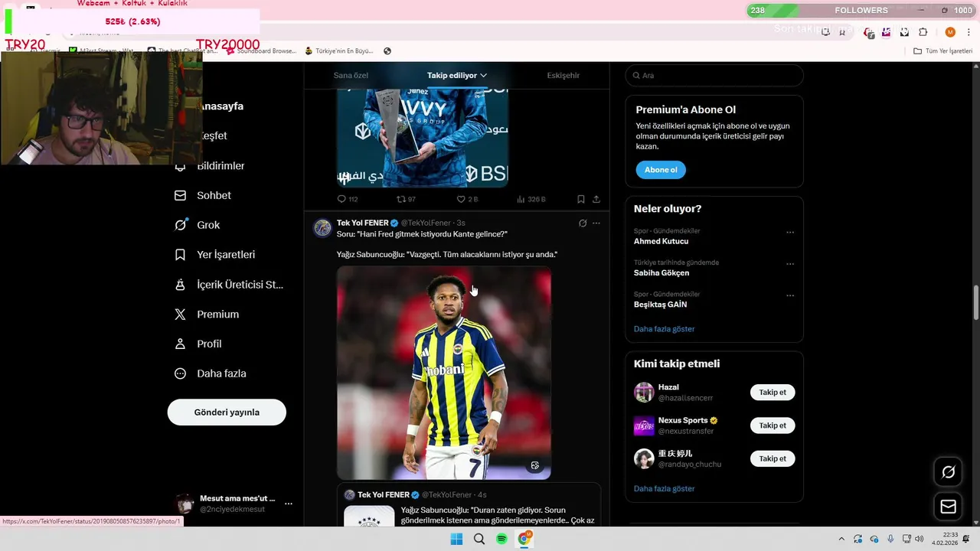Viewport: 980px width, 551px height.
Task: Click the Ara search field
Action: [714, 76]
